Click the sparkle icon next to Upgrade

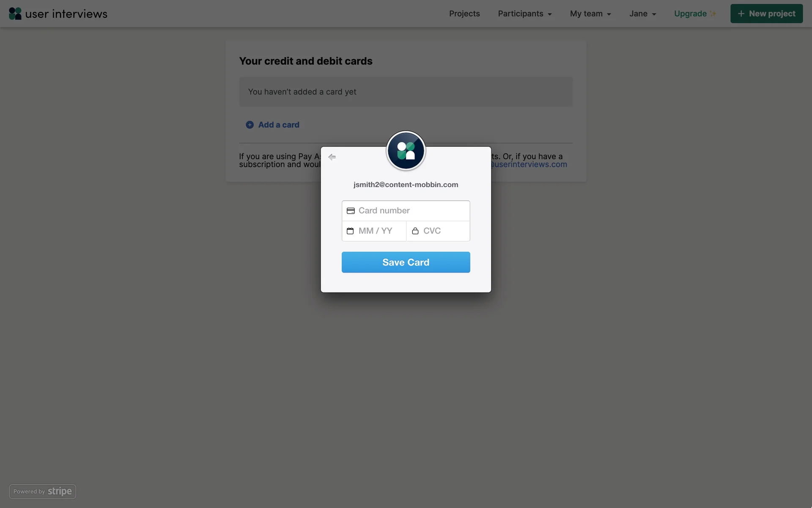pyautogui.click(x=713, y=14)
